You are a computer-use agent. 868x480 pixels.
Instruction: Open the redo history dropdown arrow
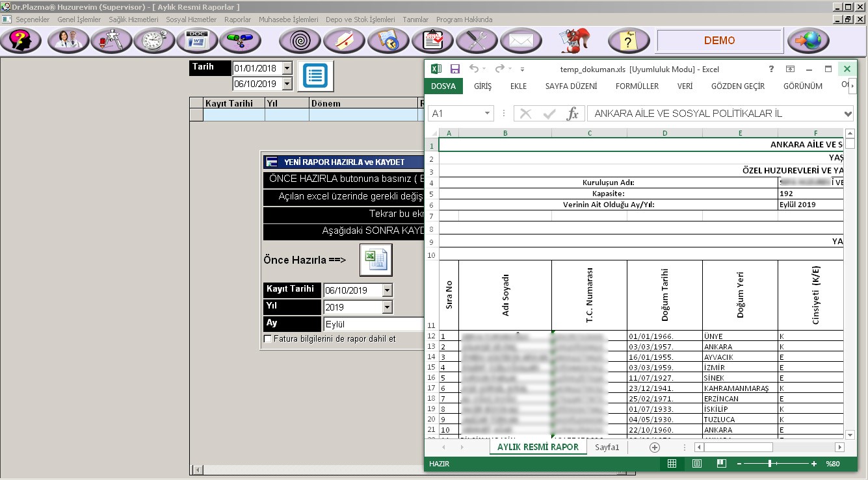(x=510, y=69)
